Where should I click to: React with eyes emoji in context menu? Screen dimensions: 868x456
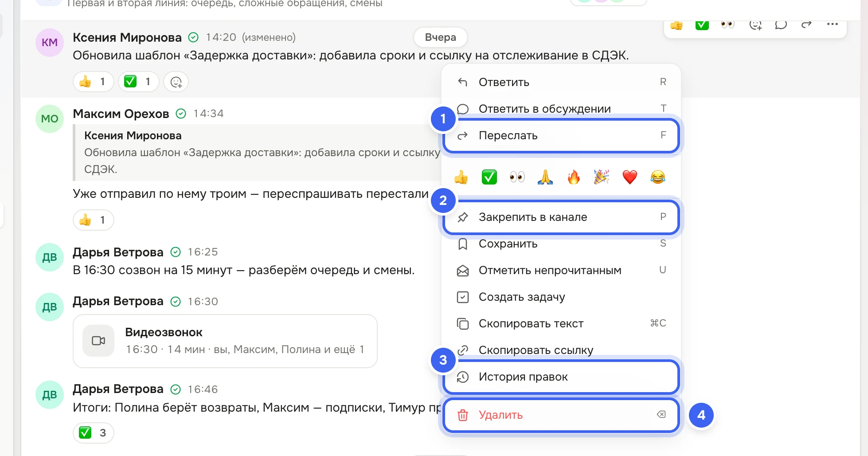tap(517, 177)
